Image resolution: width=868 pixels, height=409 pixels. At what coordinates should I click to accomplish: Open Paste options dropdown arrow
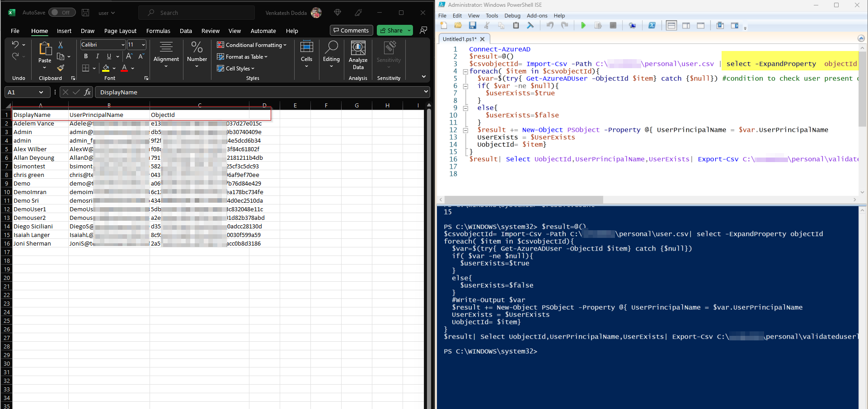tap(45, 68)
